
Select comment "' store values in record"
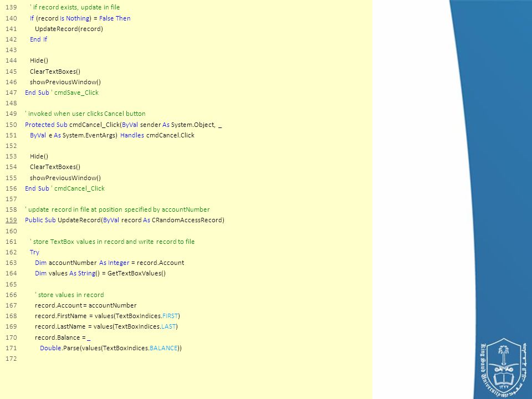69,295
